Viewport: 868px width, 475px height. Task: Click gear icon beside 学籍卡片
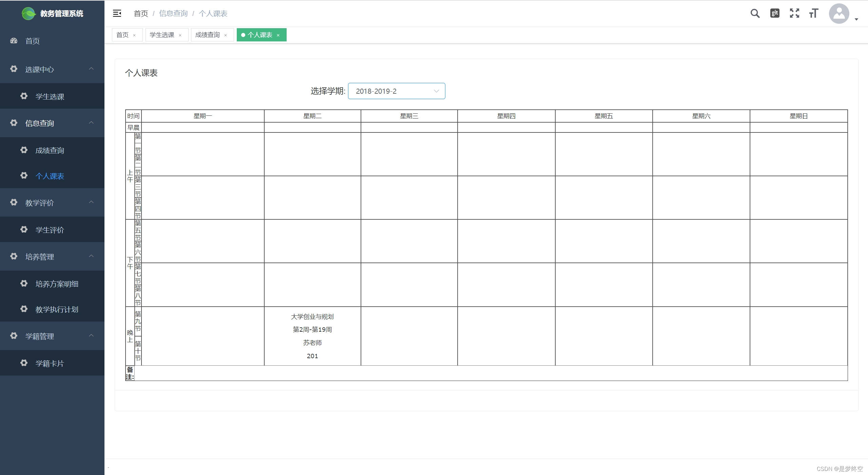click(24, 363)
